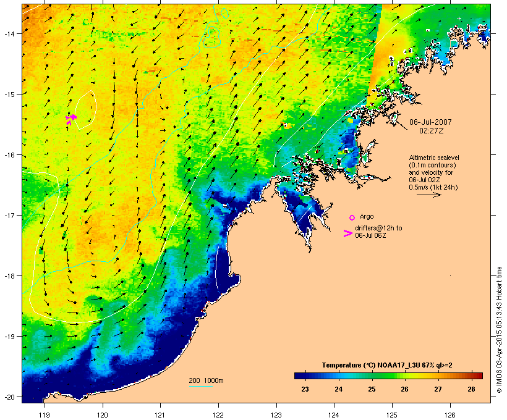Click the 0.5m/s velocity reference arrow
507x420 pixels.
click(429, 195)
